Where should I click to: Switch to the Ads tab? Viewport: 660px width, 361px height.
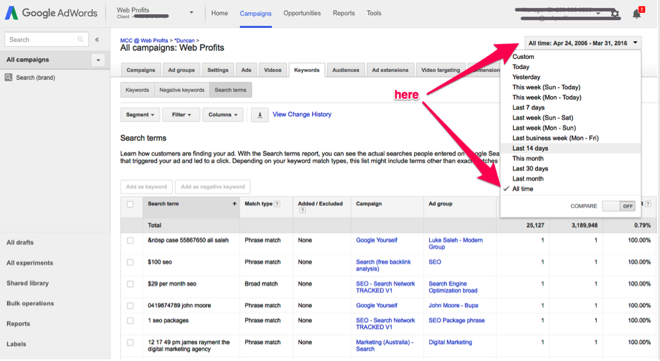[x=246, y=70]
